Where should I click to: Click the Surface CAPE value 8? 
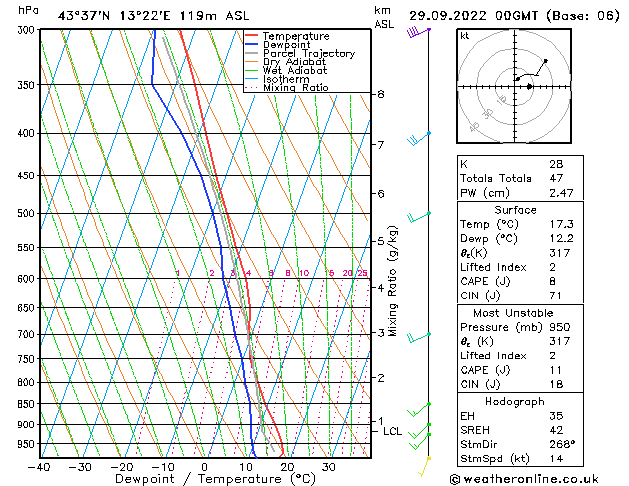(x=552, y=281)
